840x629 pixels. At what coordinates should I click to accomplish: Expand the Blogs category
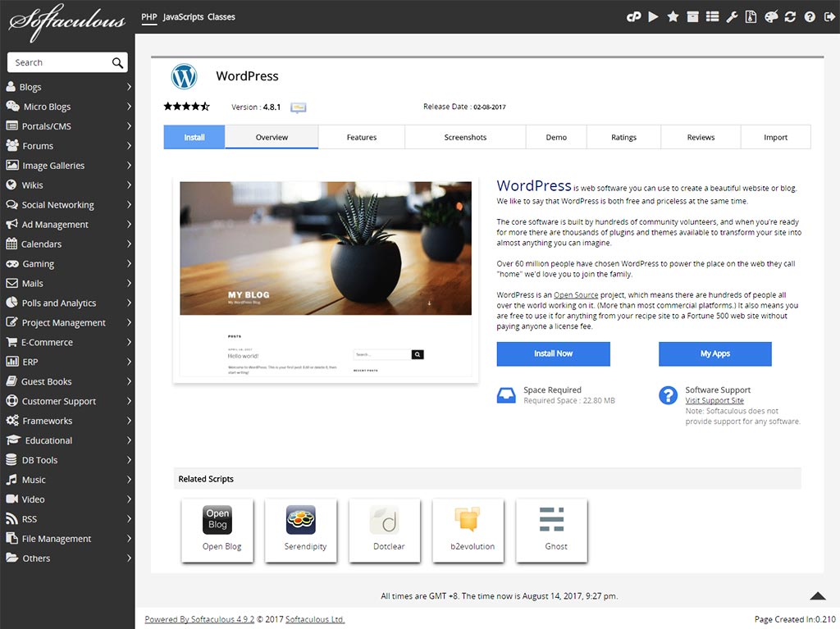pos(67,87)
